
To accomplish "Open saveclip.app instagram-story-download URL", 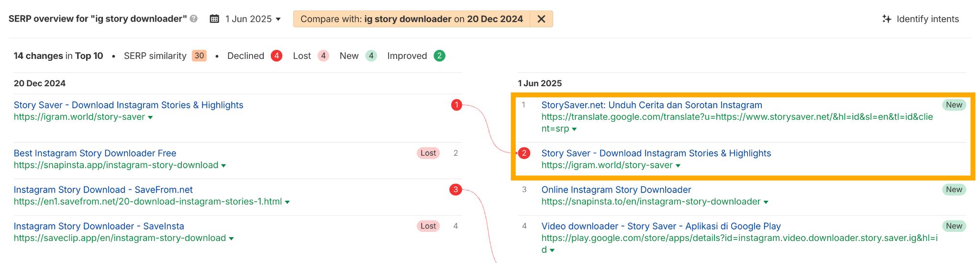I will (120, 238).
